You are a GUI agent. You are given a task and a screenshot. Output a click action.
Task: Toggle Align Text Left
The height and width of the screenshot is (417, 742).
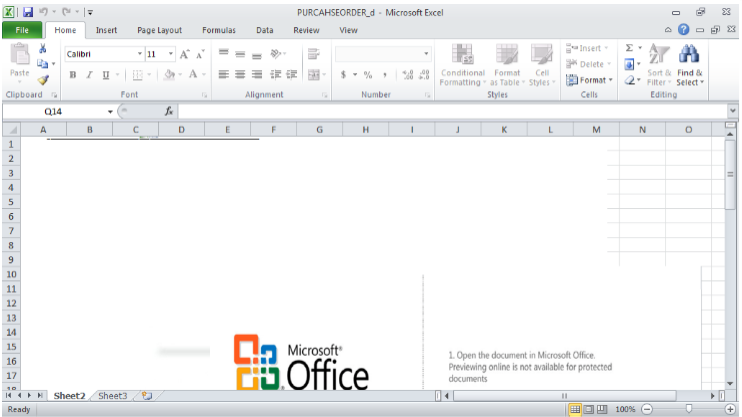point(224,74)
